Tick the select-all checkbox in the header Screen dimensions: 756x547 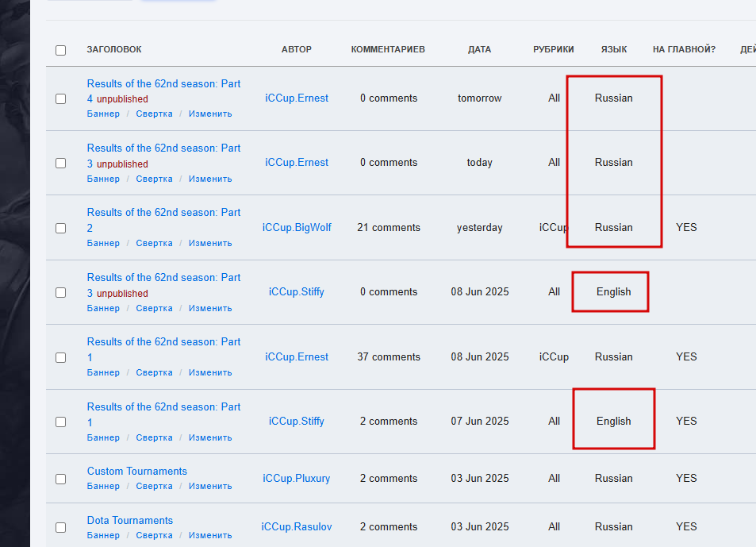(x=61, y=50)
